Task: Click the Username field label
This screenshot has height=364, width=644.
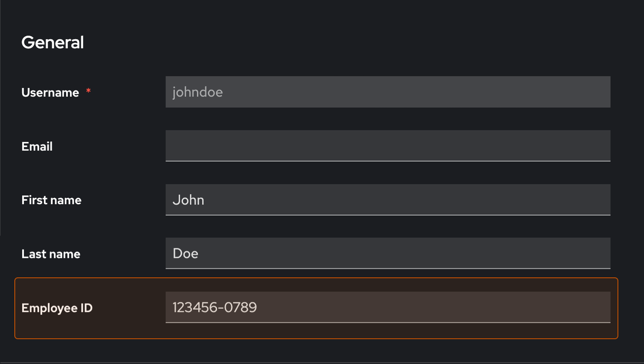Action: pyautogui.click(x=50, y=92)
